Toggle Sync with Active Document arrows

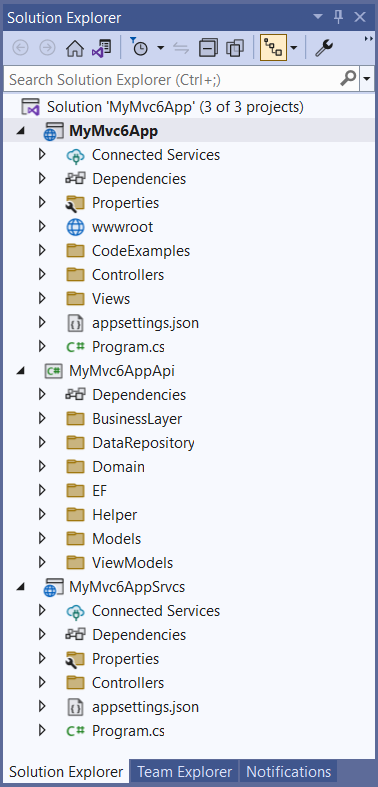tap(181, 48)
